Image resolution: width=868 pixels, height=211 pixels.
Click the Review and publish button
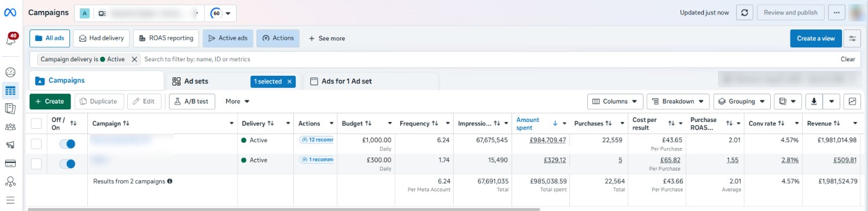(790, 12)
